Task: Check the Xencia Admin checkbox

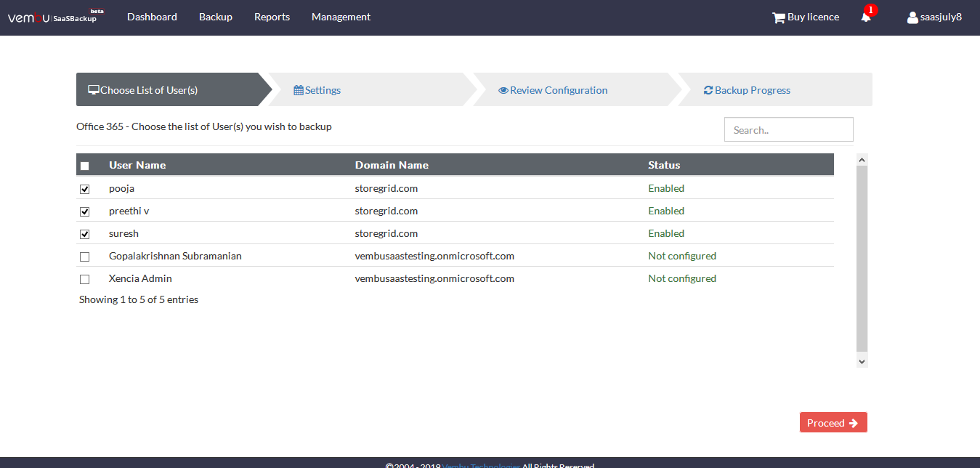Action: [84, 279]
